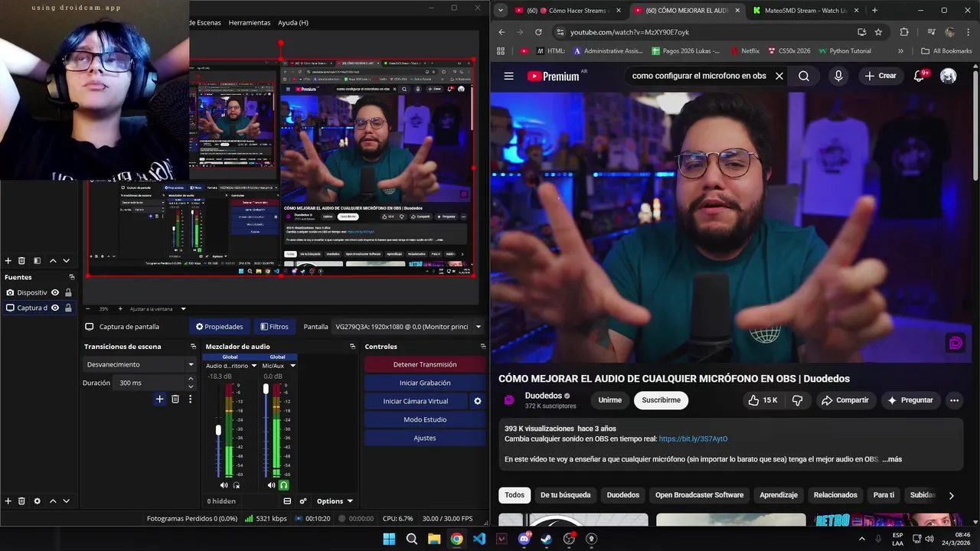Viewport: 980px width, 551px height.
Task: Toggle visibility of Captura de pantalla source
Action: (55, 308)
